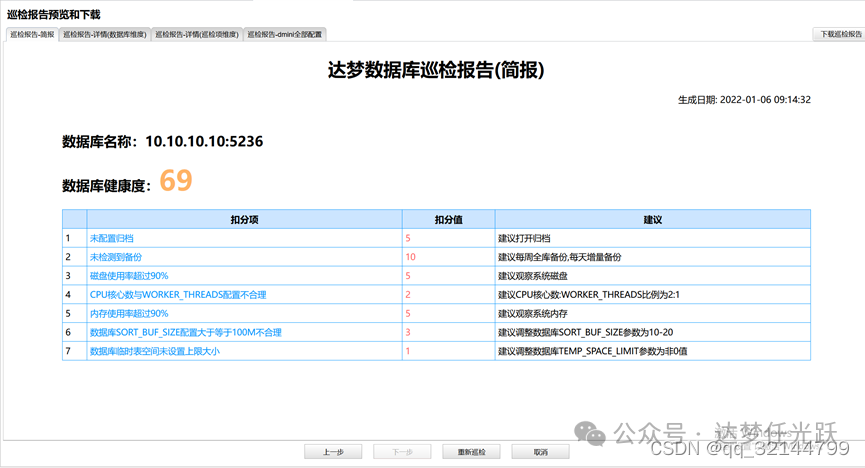Open the 数据库SORT_BUF_SIZE配置大于等于100M不合理 link

185,332
